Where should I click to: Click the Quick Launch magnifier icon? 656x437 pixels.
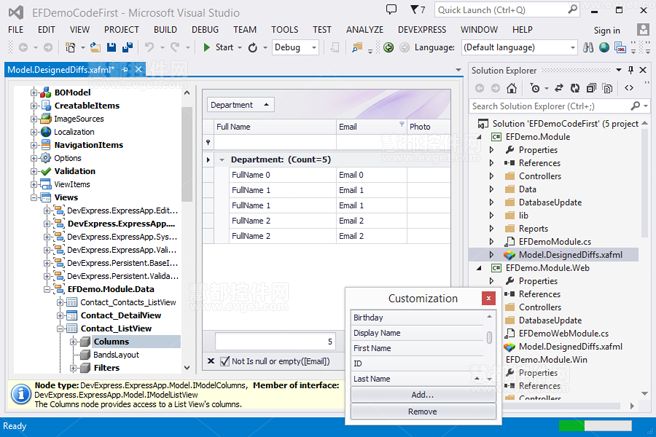572,9
